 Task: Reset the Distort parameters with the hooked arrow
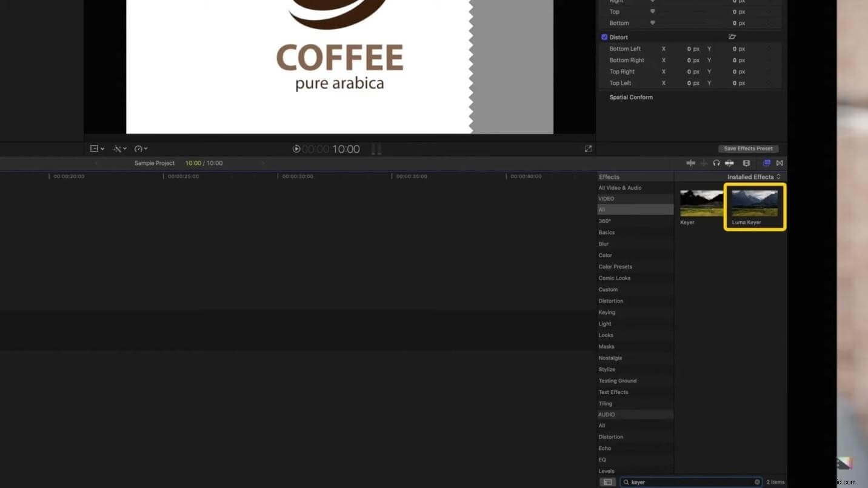tap(732, 37)
